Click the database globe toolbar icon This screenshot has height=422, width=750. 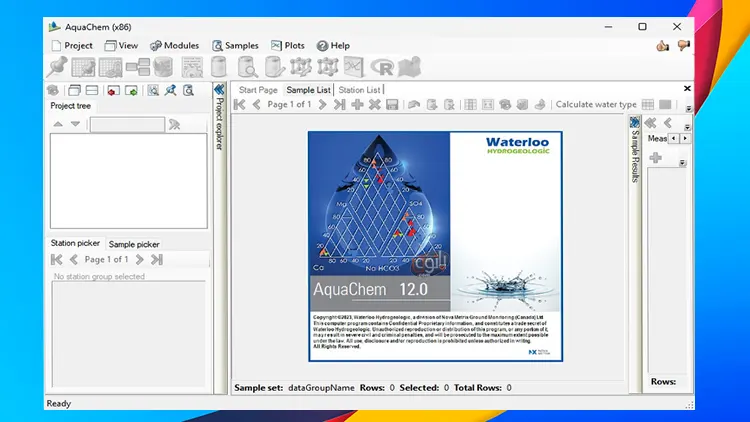tap(163, 67)
